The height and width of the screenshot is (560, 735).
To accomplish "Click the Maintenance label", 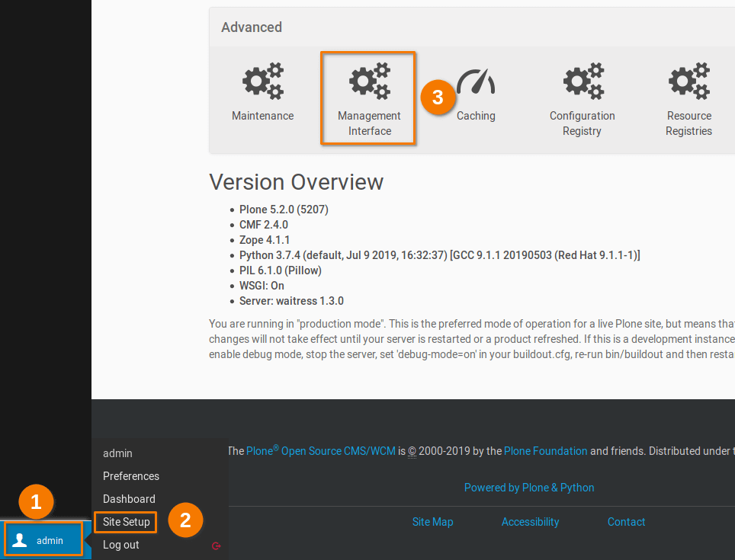I will click(262, 116).
